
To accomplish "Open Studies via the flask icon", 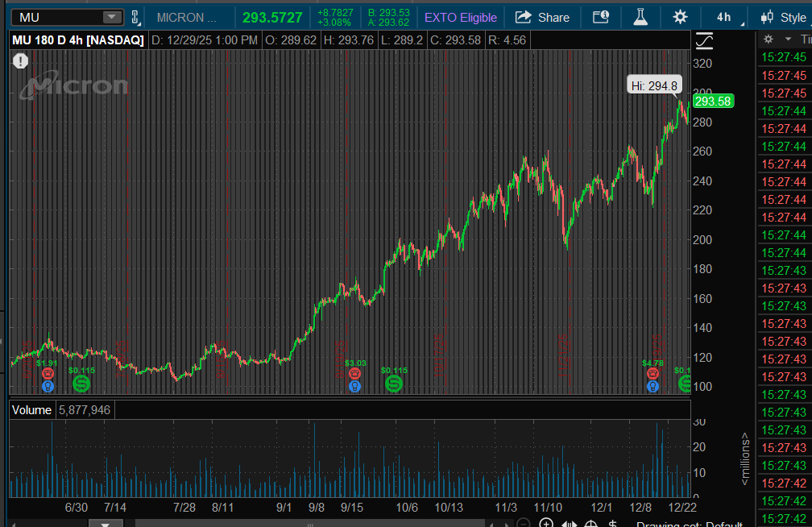I will (640, 17).
